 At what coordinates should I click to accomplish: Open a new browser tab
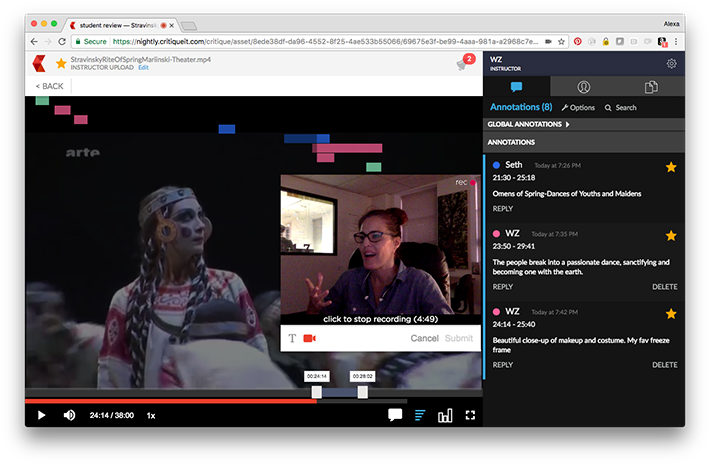(189, 26)
